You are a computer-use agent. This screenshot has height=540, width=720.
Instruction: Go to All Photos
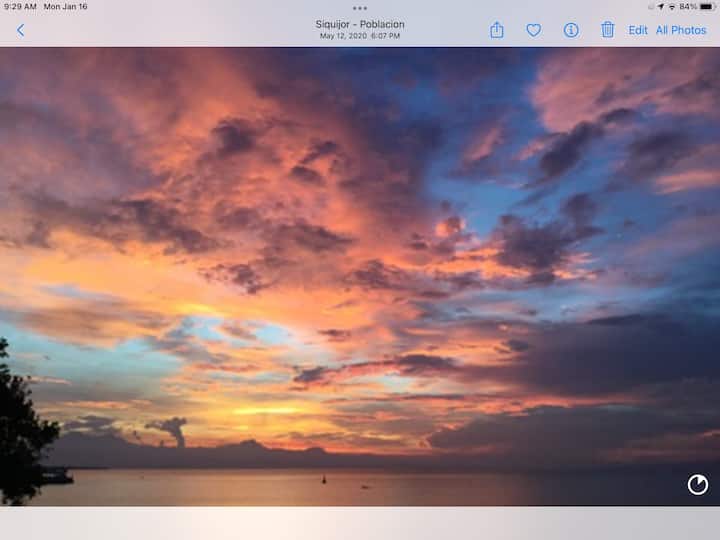tap(681, 30)
